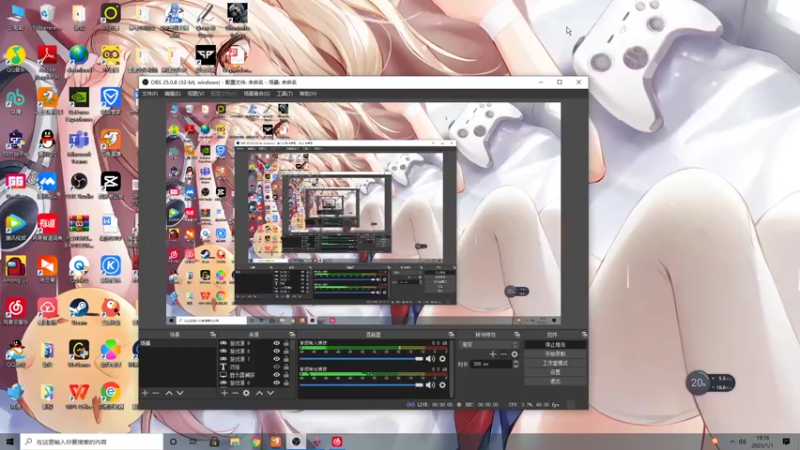
Task: Adjust the audio input capture volume slider
Action: point(361,359)
